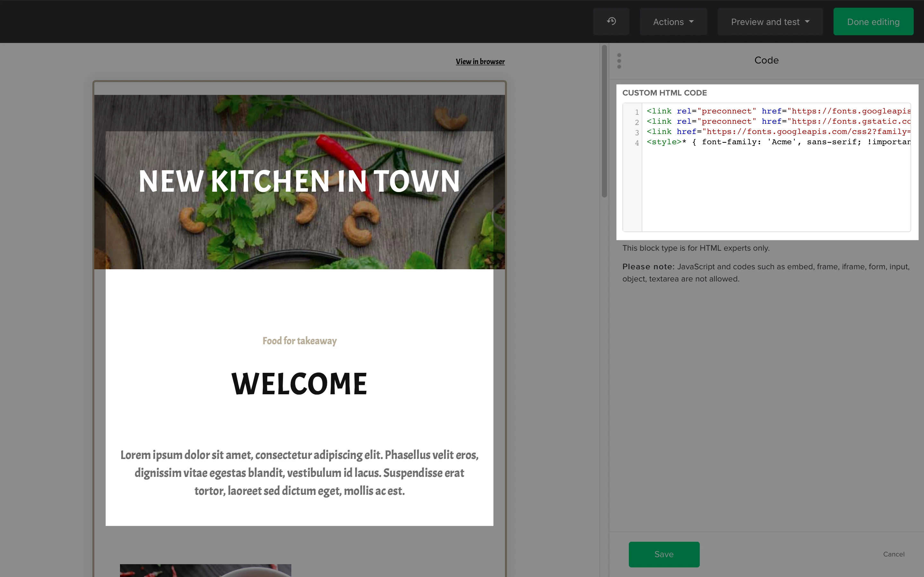Open the View in browser link
Screen dimensions: 924x577
[x=480, y=62]
